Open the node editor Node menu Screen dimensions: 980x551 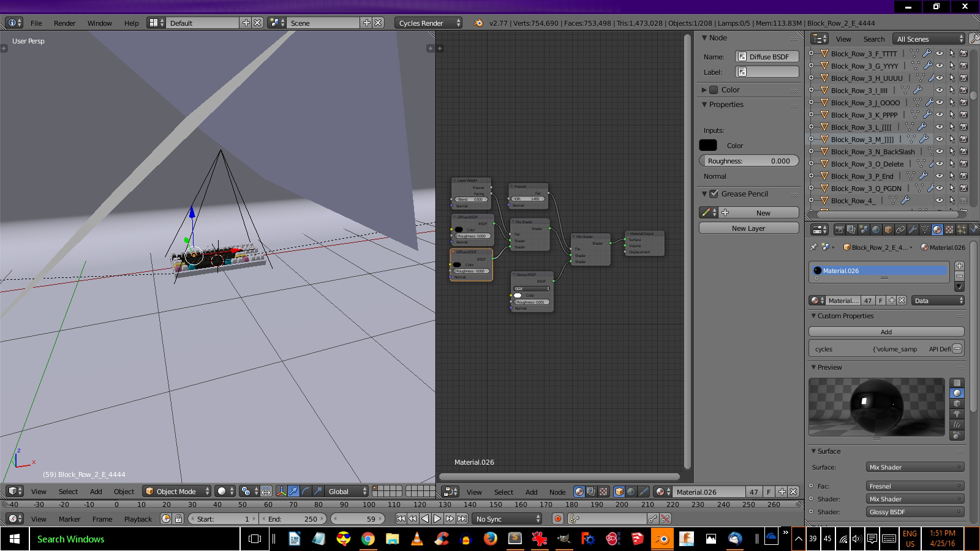pos(557,492)
